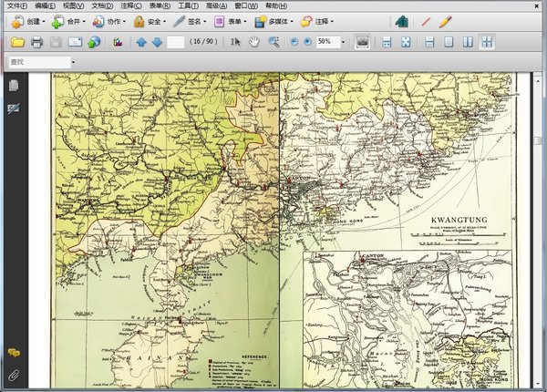Screen dimensions: 547x392
Task: Open the 表单 menu in the menu bar
Action: 160,5
